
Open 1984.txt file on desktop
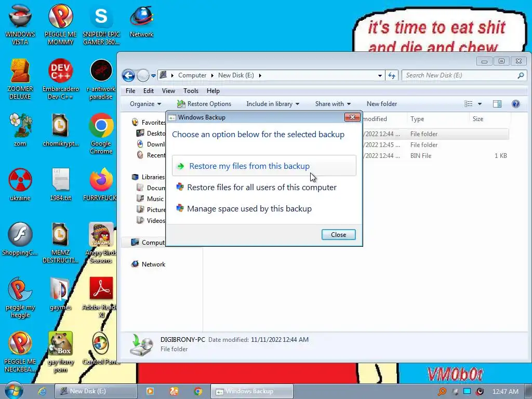point(60,184)
